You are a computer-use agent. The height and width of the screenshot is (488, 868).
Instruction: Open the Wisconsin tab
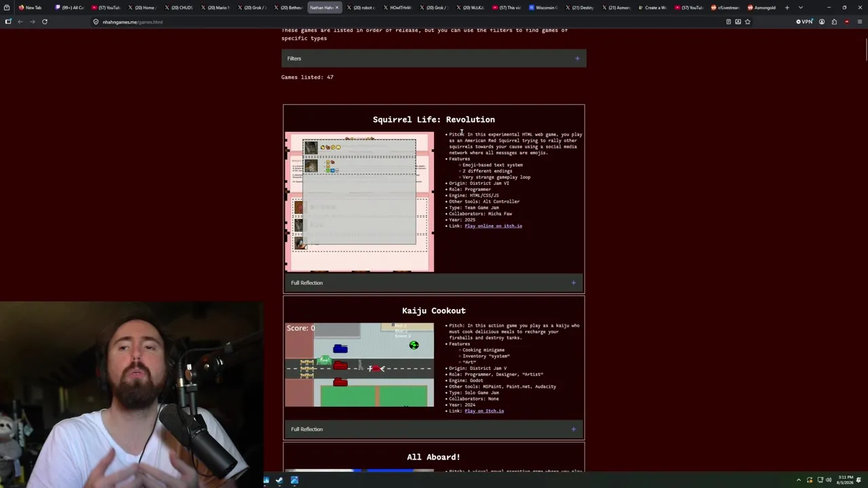[x=542, y=7]
